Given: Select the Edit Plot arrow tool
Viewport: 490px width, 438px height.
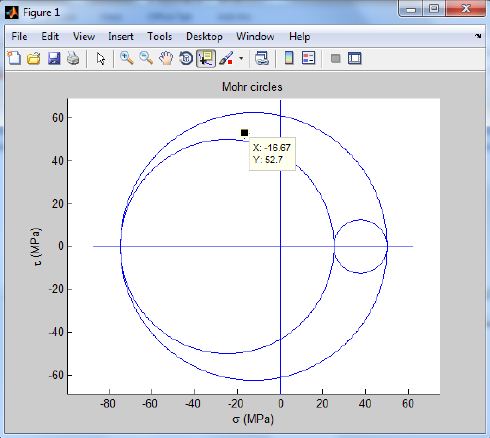Looking at the screenshot, I should coord(101,59).
